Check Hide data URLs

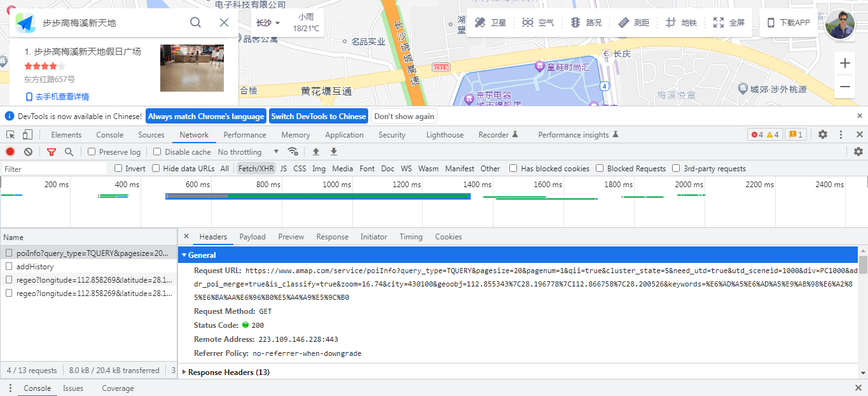(x=156, y=168)
